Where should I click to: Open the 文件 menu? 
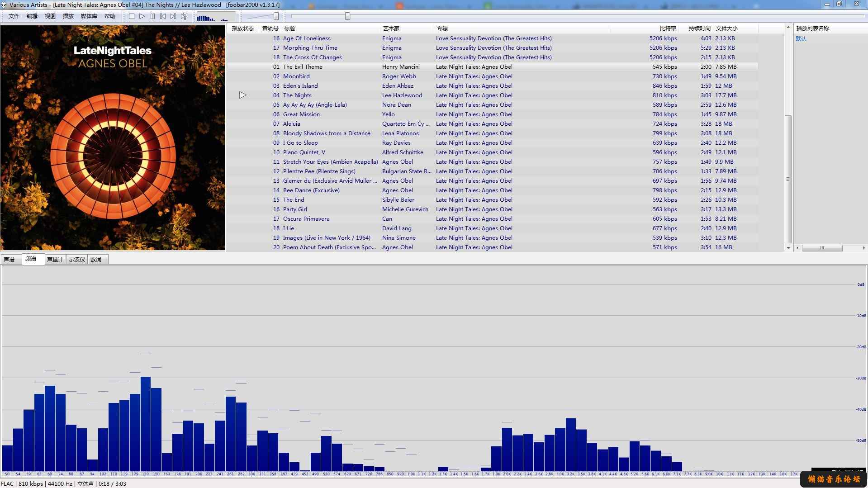click(x=14, y=16)
